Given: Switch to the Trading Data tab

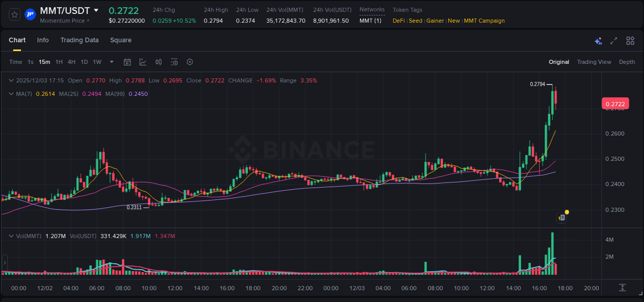Looking at the screenshot, I should click(x=79, y=40).
